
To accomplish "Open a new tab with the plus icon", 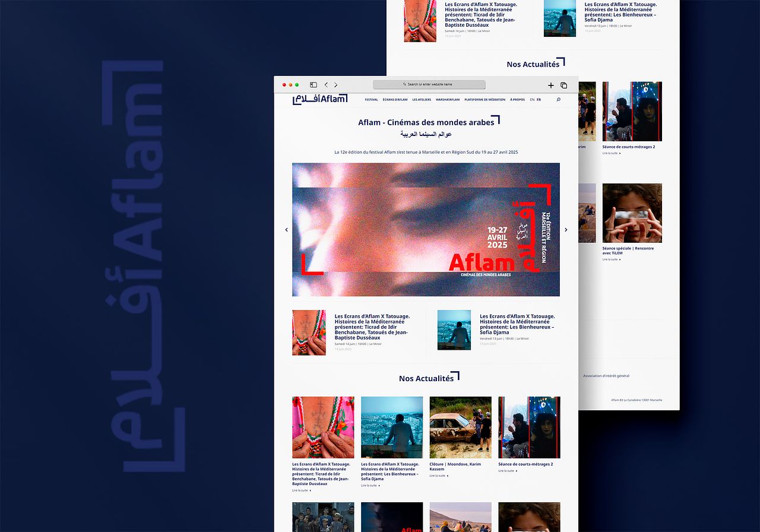I will coord(550,85).
